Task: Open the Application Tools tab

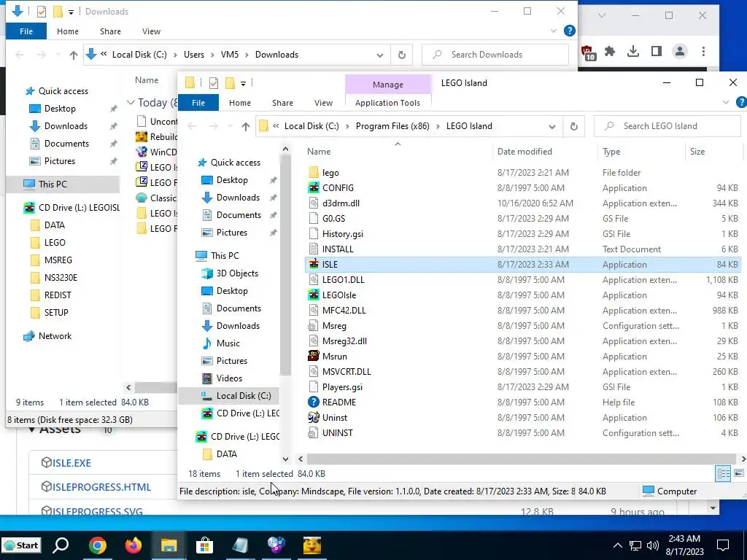Action: (x=387, y=103)
